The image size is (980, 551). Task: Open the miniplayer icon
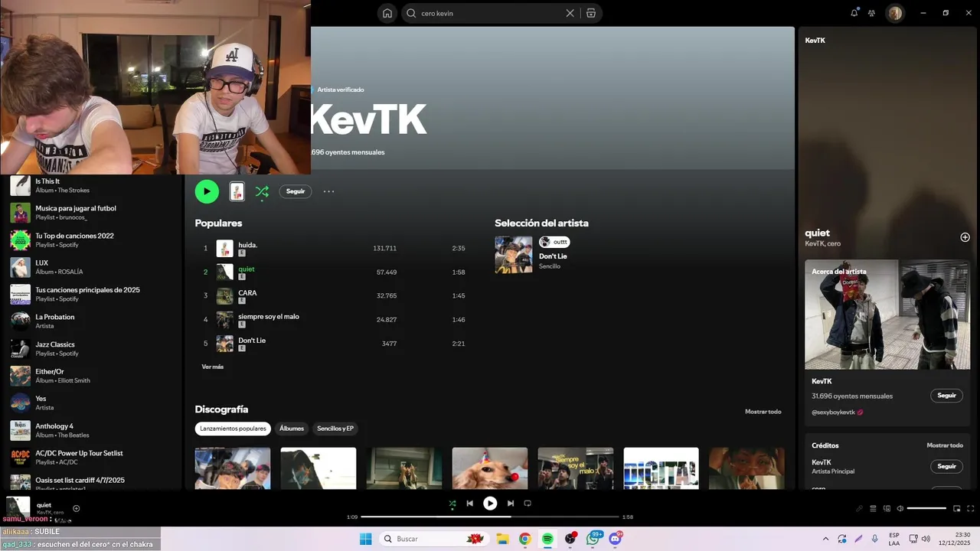(956, 508)
